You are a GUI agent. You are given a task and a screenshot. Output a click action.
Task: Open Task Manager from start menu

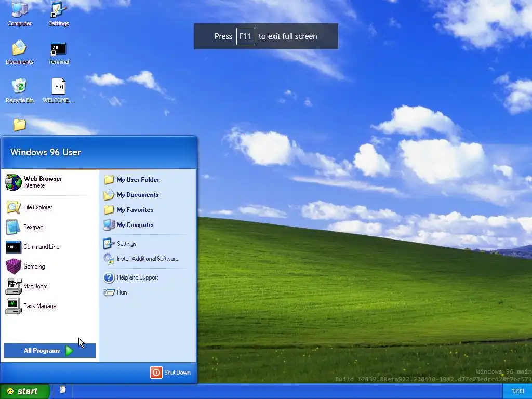49,305
